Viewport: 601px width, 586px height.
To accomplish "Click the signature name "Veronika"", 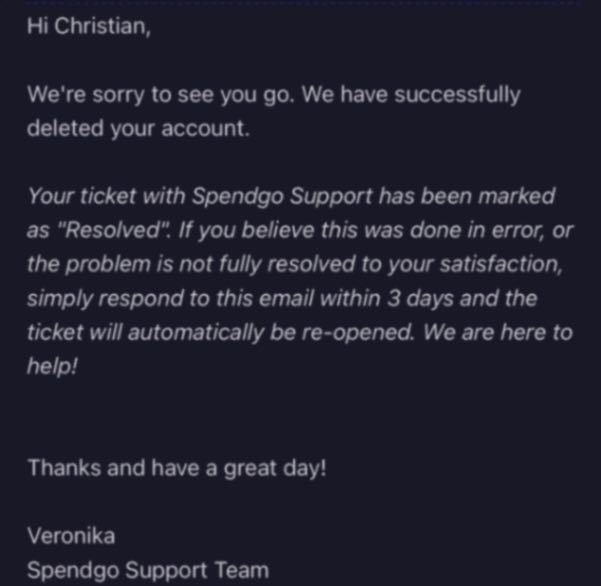I will pyautogui.click(x=71, y=536).
